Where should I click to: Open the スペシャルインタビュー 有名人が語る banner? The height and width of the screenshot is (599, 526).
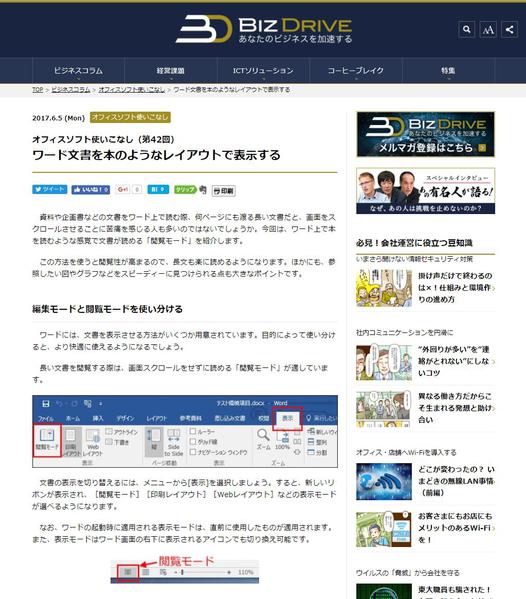[426, 191]
